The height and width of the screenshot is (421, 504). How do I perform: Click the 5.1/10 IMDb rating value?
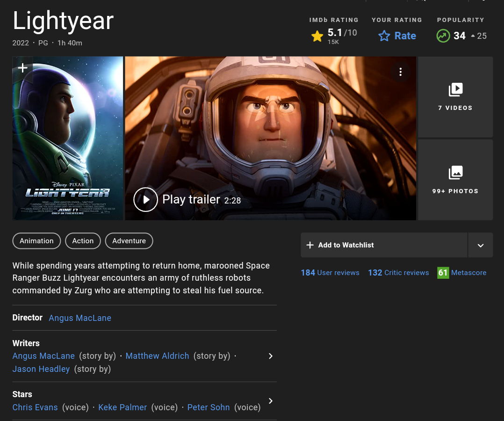tap(342, 32)
